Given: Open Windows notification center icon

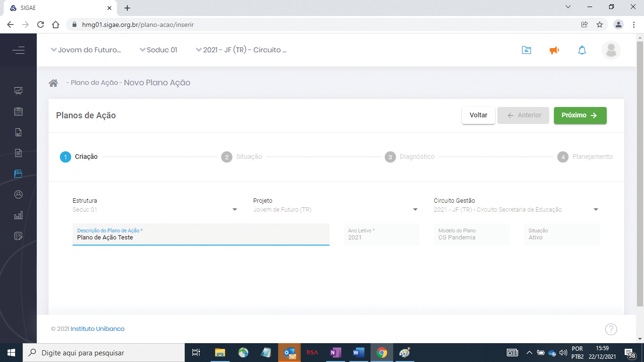Looking at the screenshot, I should 630,353.
